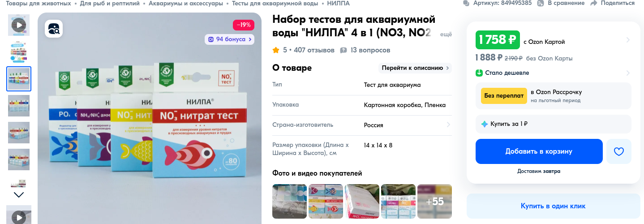The height and width of the screenshot is (224, 644).
Task: Click Добавить в корзину button
Action: (x=539, y=151)
